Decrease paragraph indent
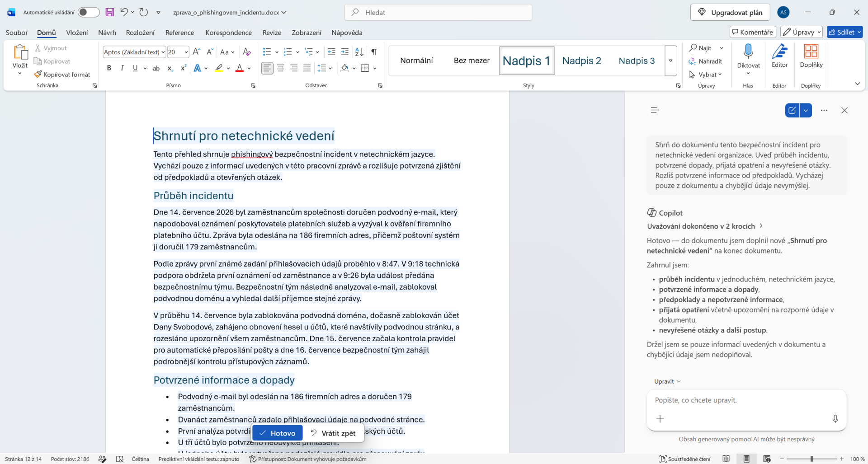The width and height of the screenshot is (868, 464). pos(331,52)
